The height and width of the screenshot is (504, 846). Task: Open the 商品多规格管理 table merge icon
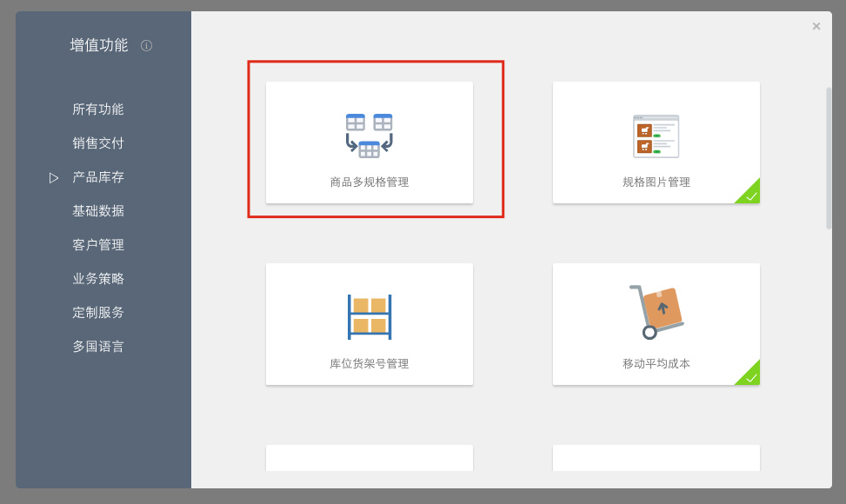pos(370,136)
